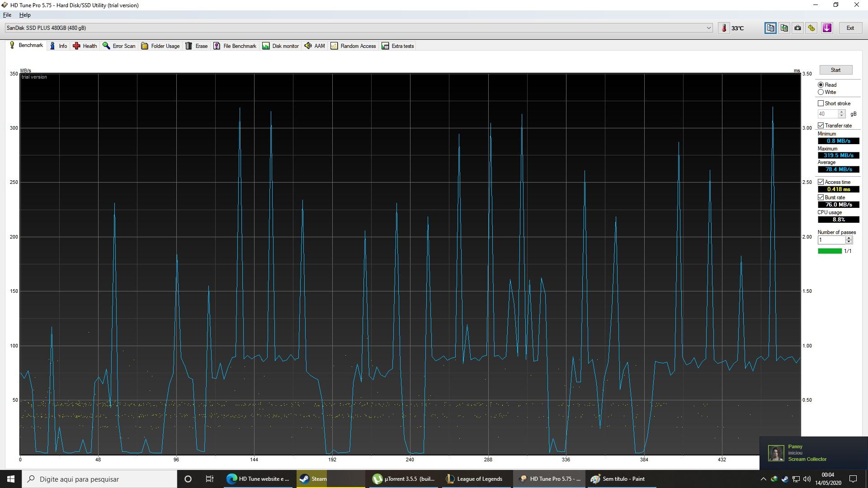Click Panny's avatar in Steam notification
Viewport: 868px width, 488px height.
[776, 453]
